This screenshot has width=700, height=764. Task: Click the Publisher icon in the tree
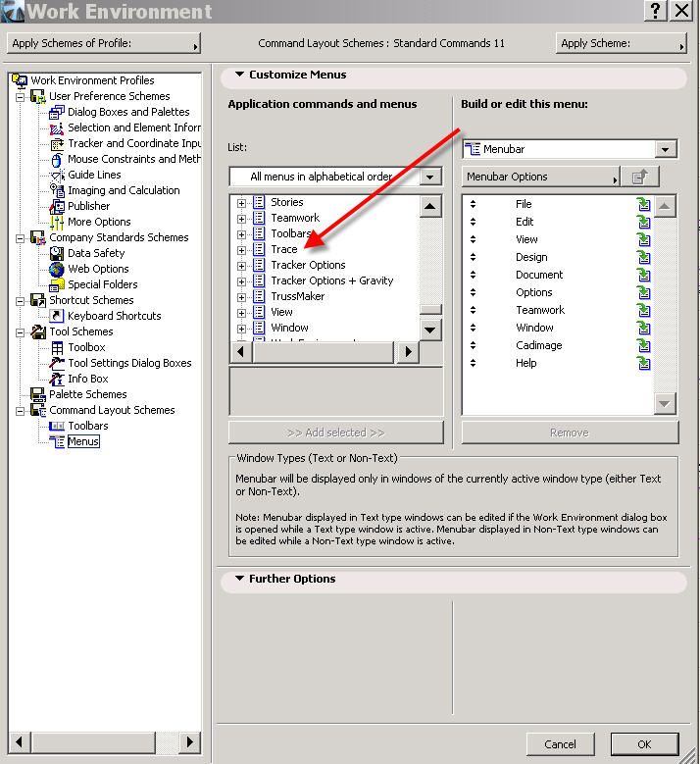[57, 206]
